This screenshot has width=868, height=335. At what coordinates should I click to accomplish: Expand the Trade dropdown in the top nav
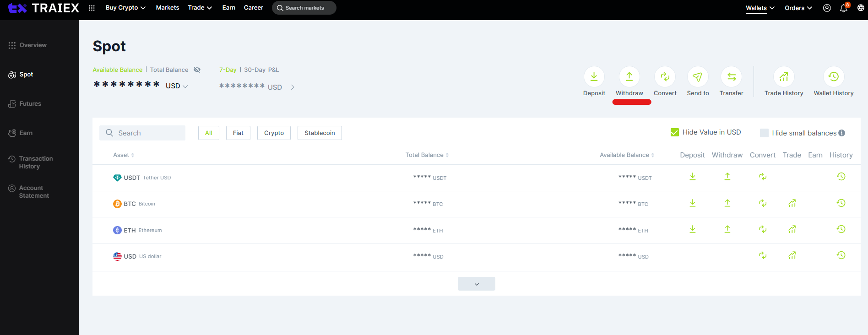(x=200, y=8)
